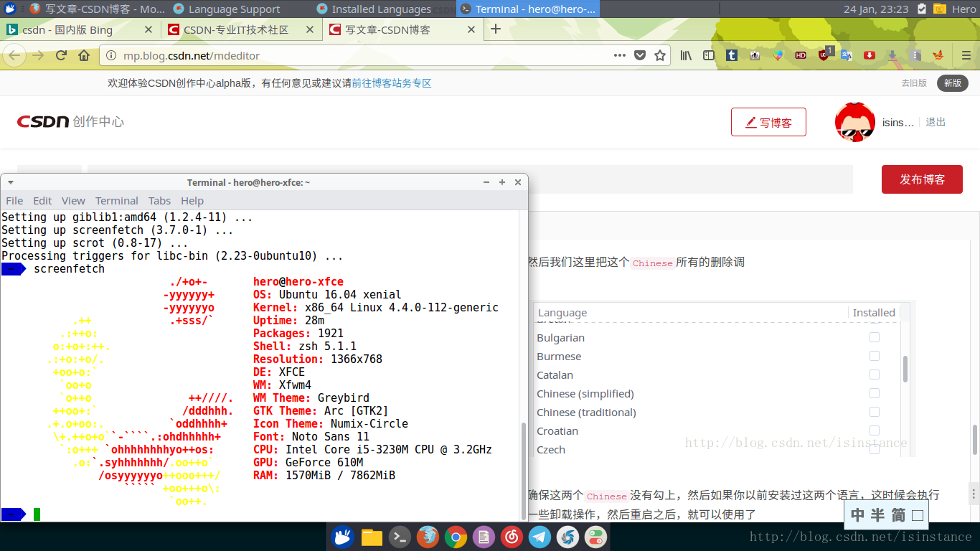Switch to the CSDN-专业IT技术社区 tab
This screenshot has height=551, width=980.
(242, 29)
